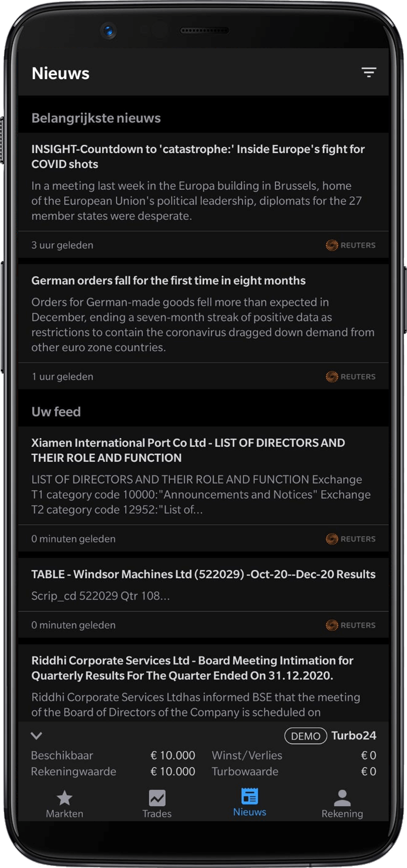Tap the Markten star icon
This screenshot has width=407, height=868.
pyautogui.click(x=65, y=798)
